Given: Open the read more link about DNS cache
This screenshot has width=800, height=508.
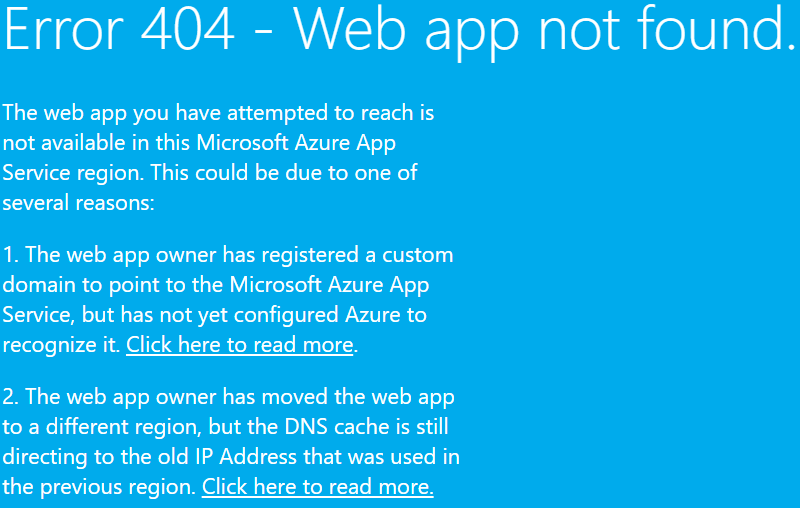Looking at the screenshot, I should tap(317, 487).
